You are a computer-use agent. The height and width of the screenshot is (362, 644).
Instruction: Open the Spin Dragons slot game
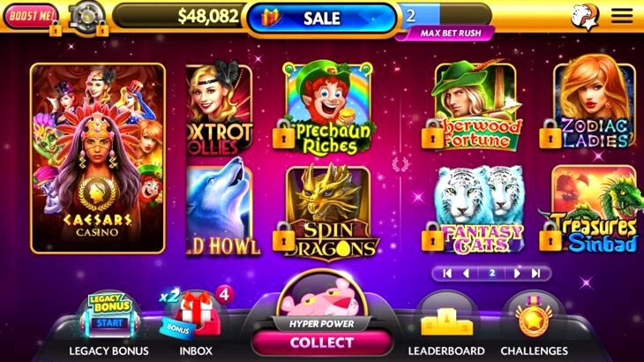point(328,213)
